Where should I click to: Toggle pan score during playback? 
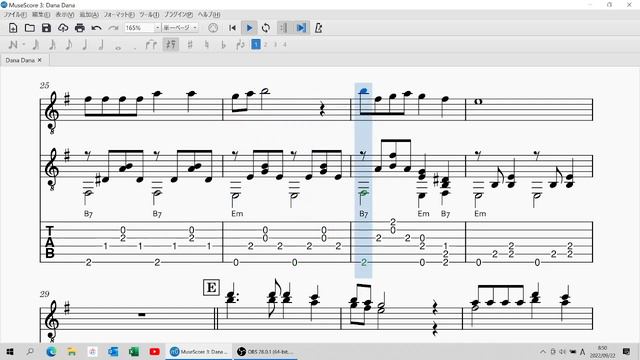pyautogui.click(x=301, y=28)
